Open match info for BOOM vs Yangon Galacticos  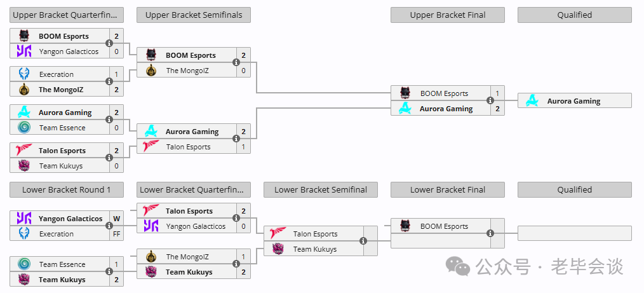tap(109, 43)
